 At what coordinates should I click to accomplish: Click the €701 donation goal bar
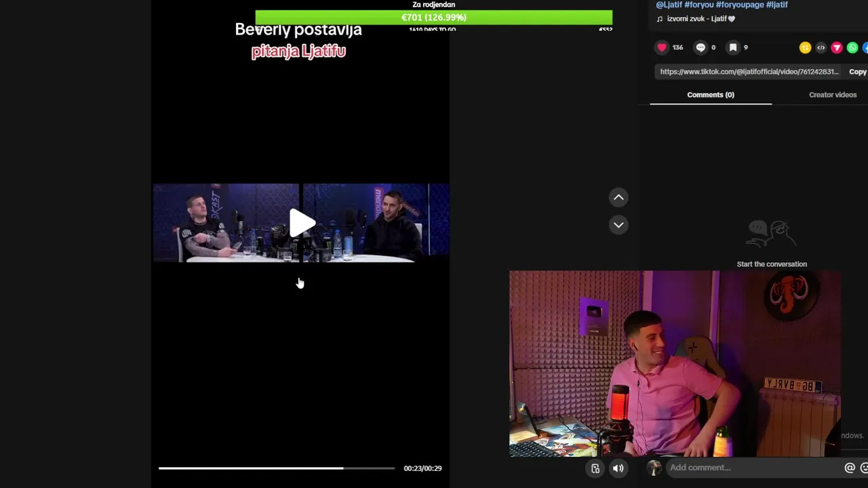(x=434, y=18)
